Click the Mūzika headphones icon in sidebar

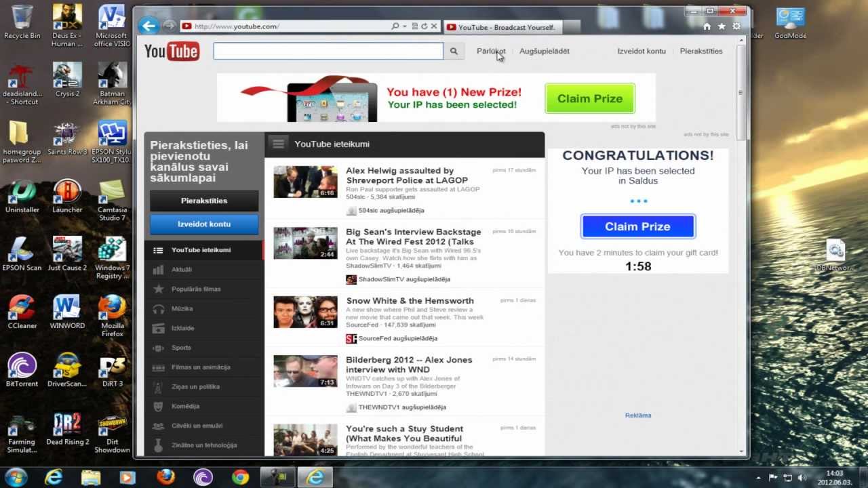click(x=158, y=309)
